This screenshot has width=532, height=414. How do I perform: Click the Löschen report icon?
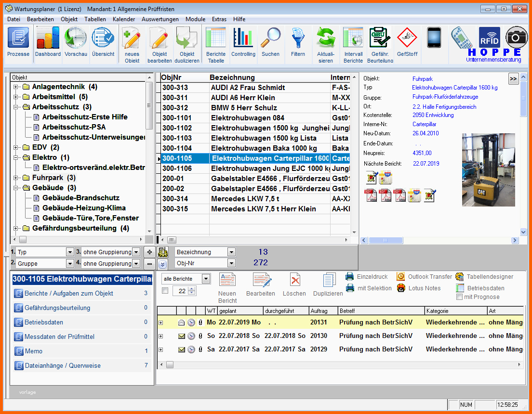click(x=295, y=280)
